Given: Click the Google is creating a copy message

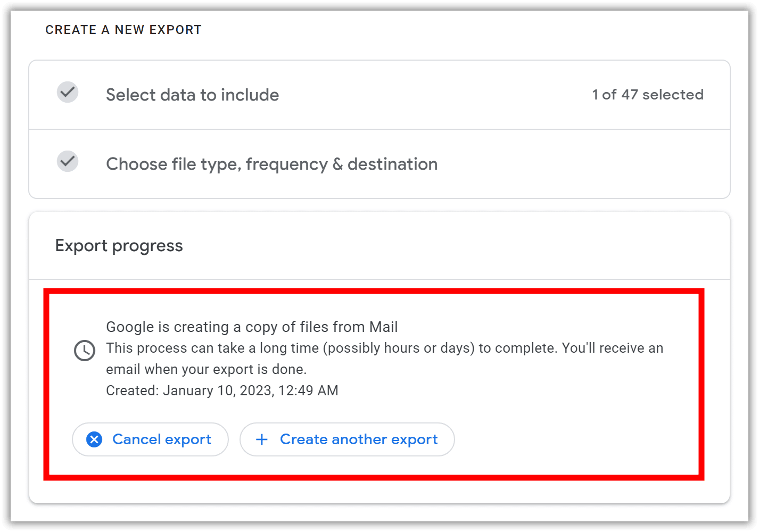Looking at the screenshot, I should click(252, 327).
